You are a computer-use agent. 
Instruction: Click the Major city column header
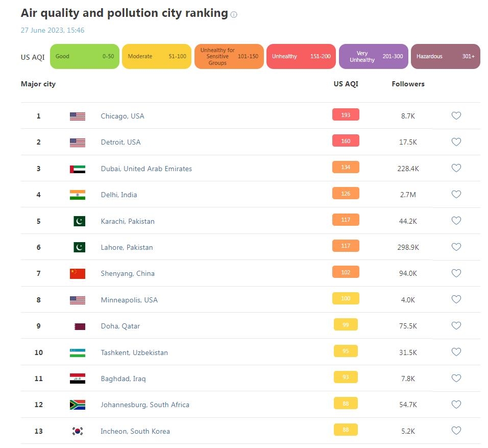pos(38,84)
